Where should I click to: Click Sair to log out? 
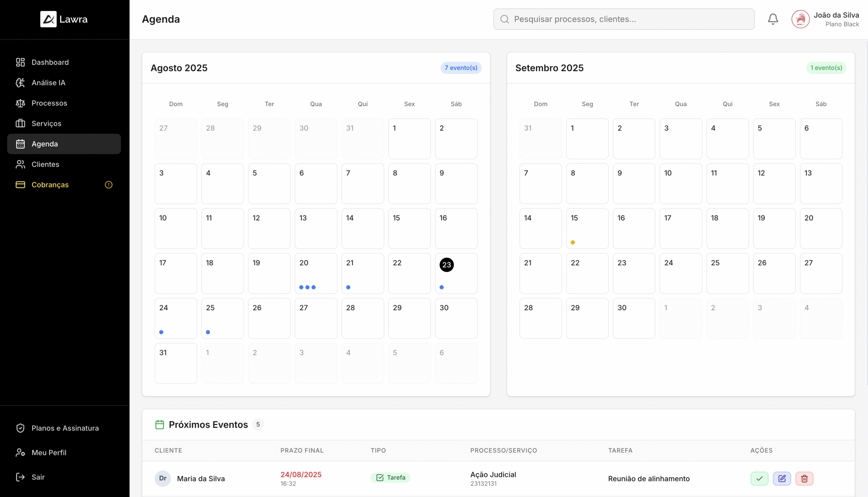(x=38, y=477)
